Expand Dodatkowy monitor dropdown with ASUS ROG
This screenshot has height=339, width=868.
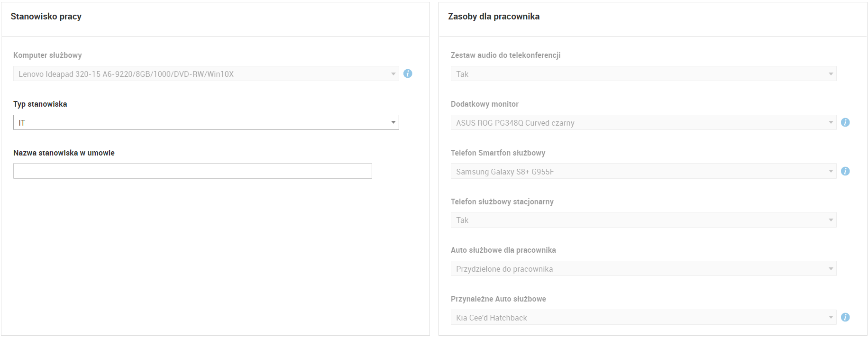(x=643, y=123)
